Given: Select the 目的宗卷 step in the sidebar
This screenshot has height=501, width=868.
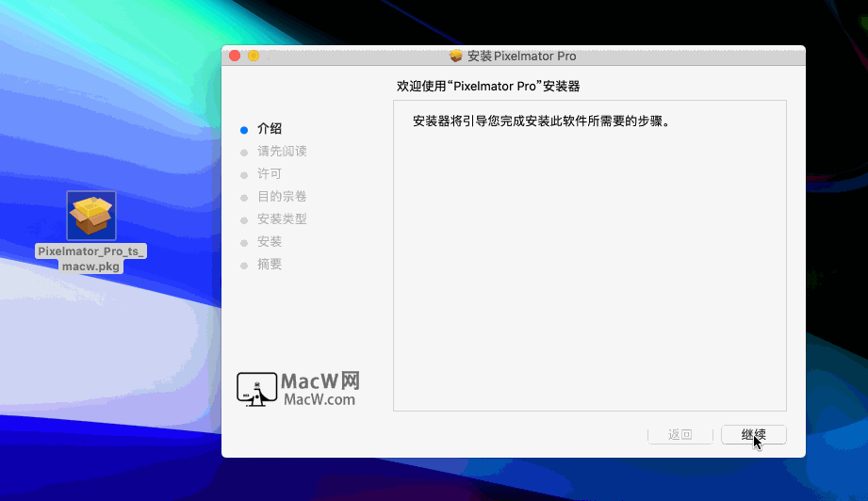Looking at the screenshot, I should pyautogui.click(x=282, y=196).
